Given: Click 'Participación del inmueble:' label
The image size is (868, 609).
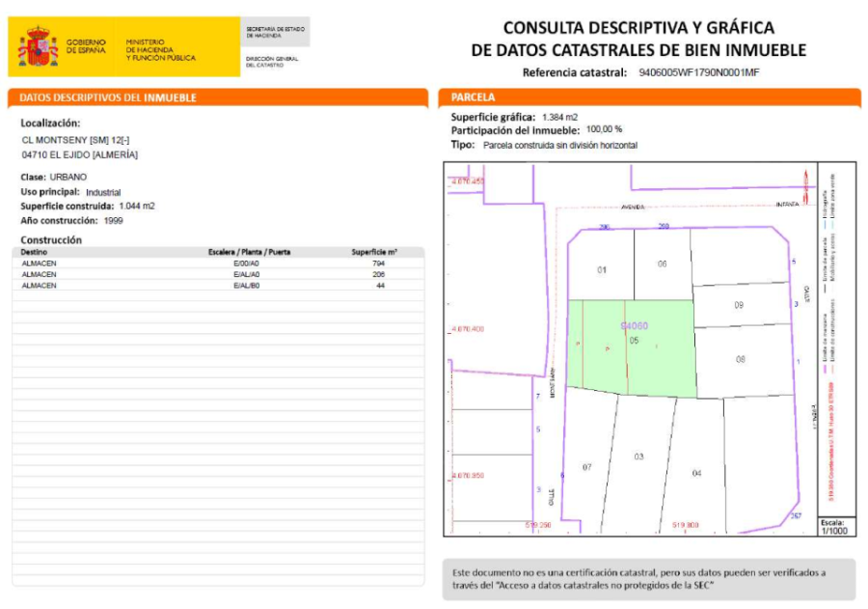Looking at the screenshot, I should coord(515,131).
